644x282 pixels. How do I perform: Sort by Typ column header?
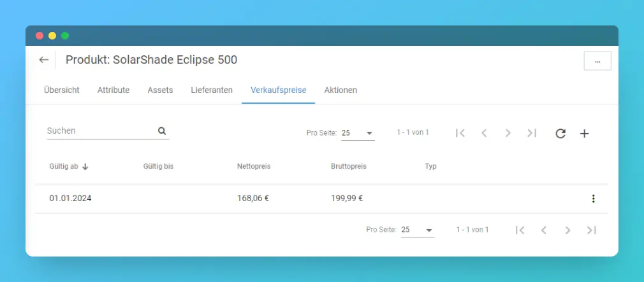(x=430, y=167)
